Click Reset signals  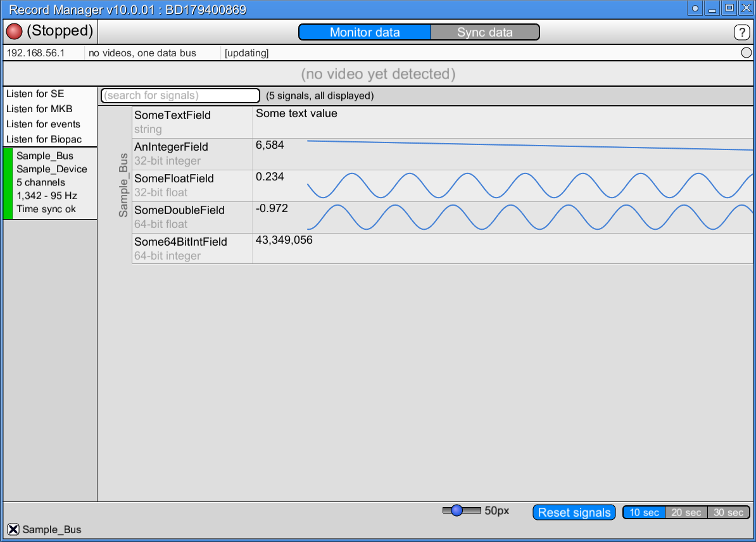pos(574,512)
